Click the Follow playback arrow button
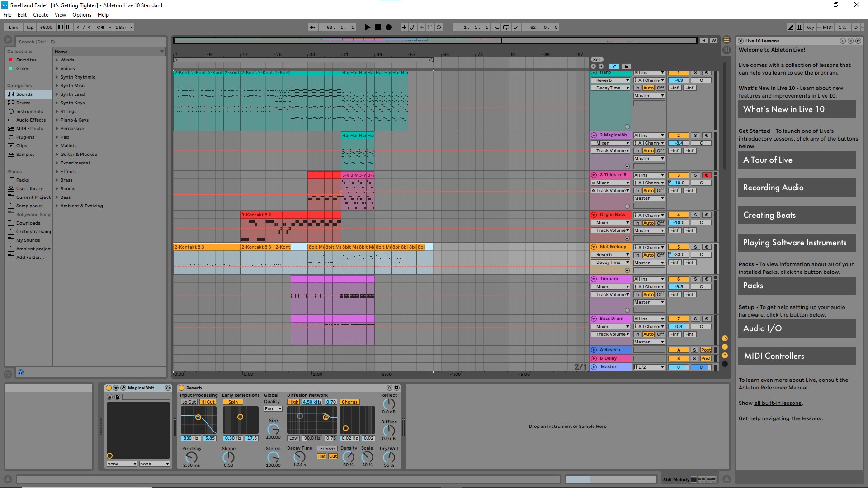The width and height of the screenshot is (868, 488). (313, 27)
